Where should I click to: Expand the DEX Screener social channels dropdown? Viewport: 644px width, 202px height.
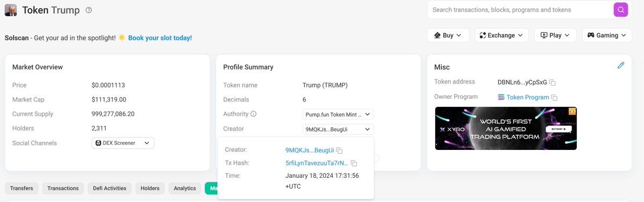coord(123,143)
